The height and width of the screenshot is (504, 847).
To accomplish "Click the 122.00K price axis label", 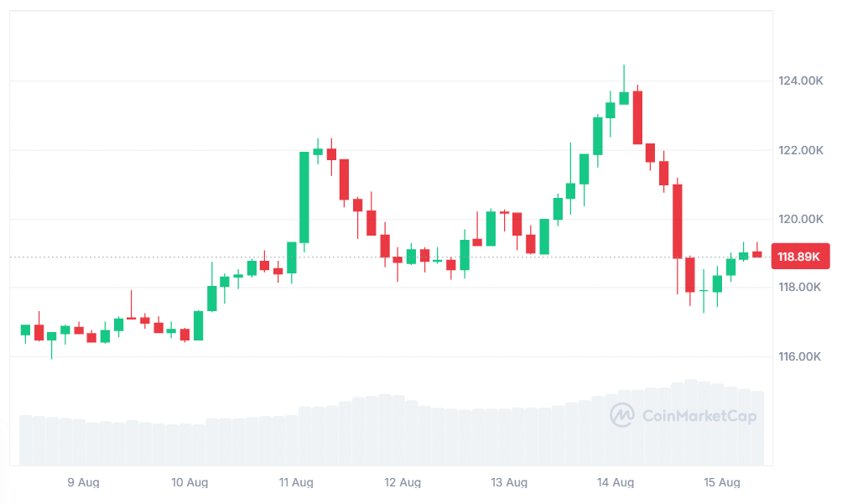I will (801, 150).
